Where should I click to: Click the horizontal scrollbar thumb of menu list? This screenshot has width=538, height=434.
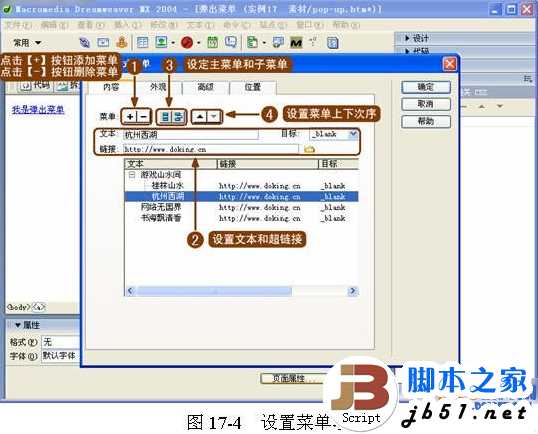[x=214, y=291]
